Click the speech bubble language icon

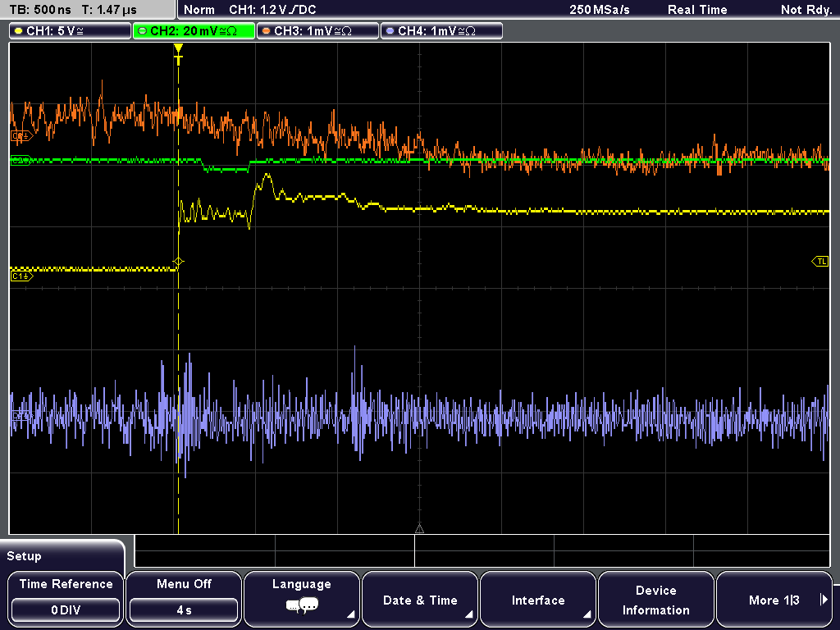click(302, 606)
